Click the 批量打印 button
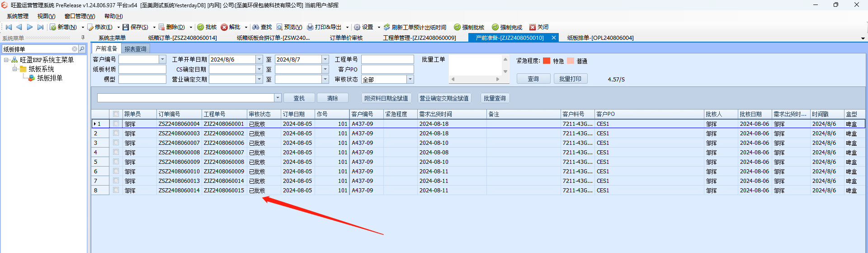This screenshot has height=253, width=868. click(571, 79)
